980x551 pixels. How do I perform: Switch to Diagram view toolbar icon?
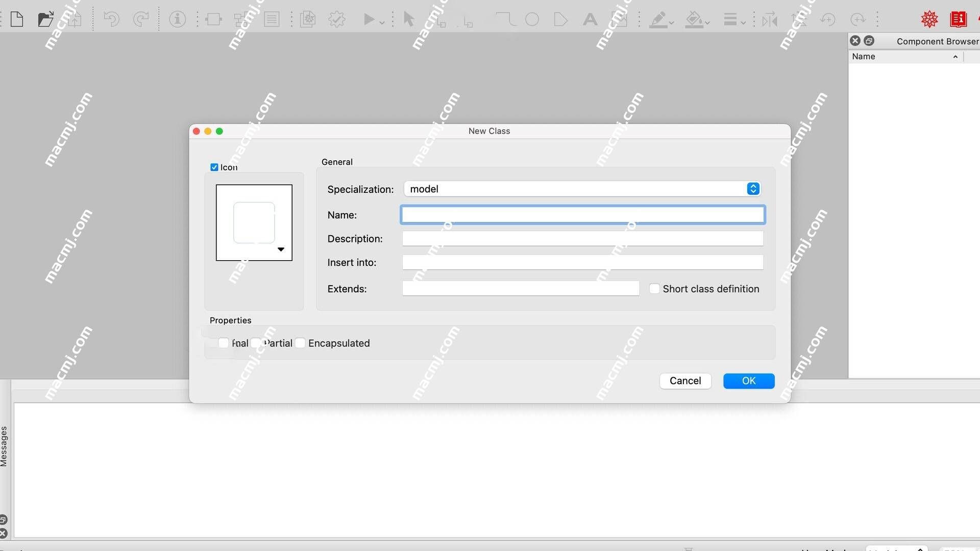[242, 19]
